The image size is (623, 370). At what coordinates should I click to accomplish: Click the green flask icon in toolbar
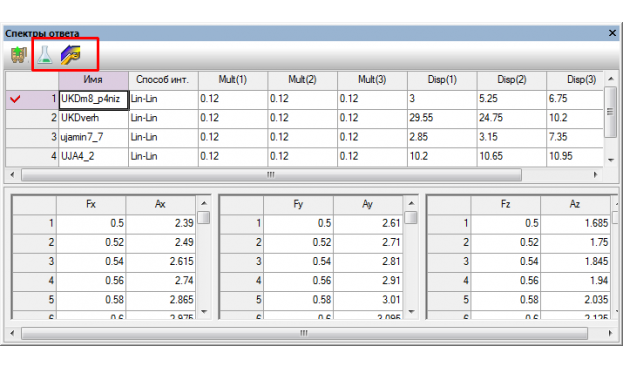pos(44,55)
